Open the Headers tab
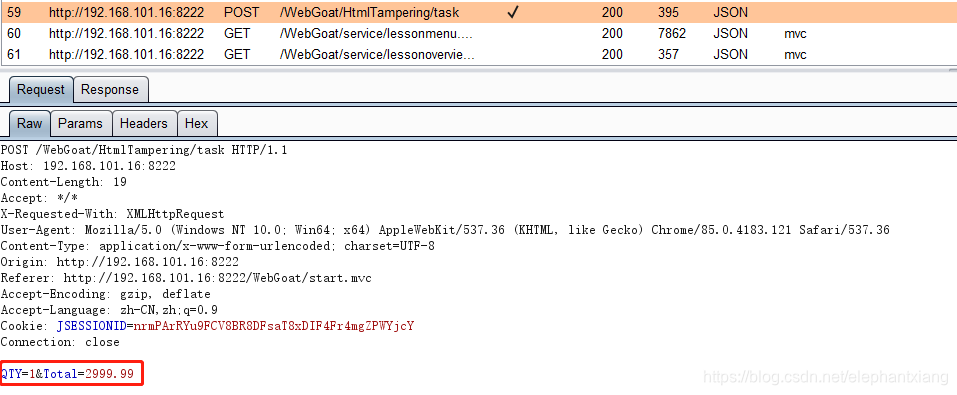This screenshot has height=395, width=957. pyautogui.click(x=143, y=123)
